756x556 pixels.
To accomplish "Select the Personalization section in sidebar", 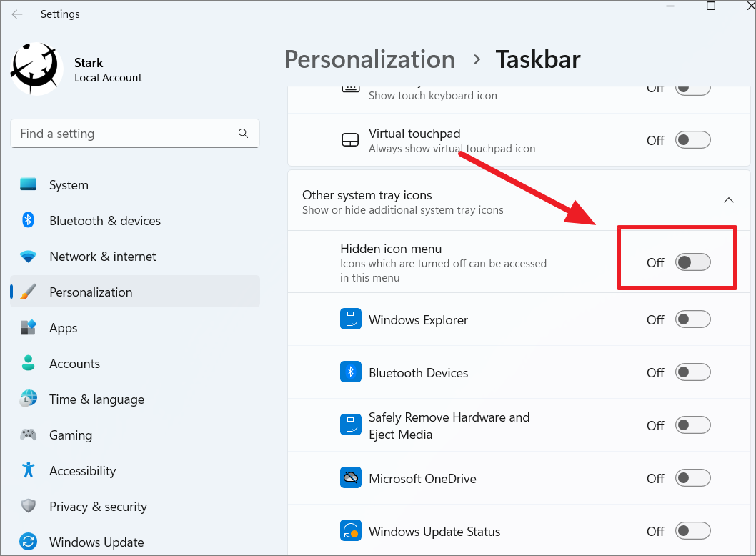I will pos(91,292).
